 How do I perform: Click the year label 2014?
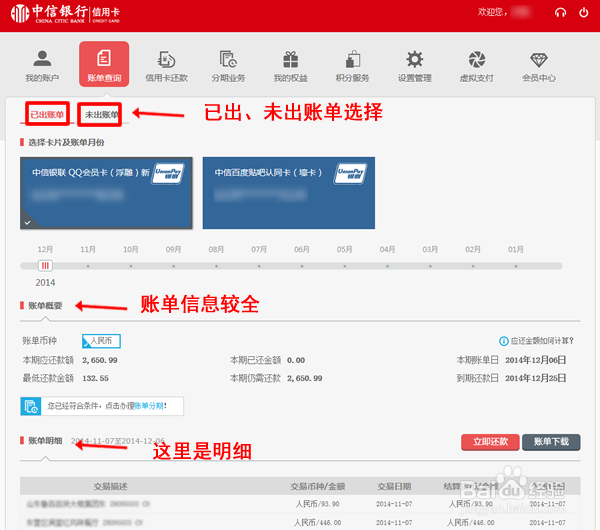point(45,283)
